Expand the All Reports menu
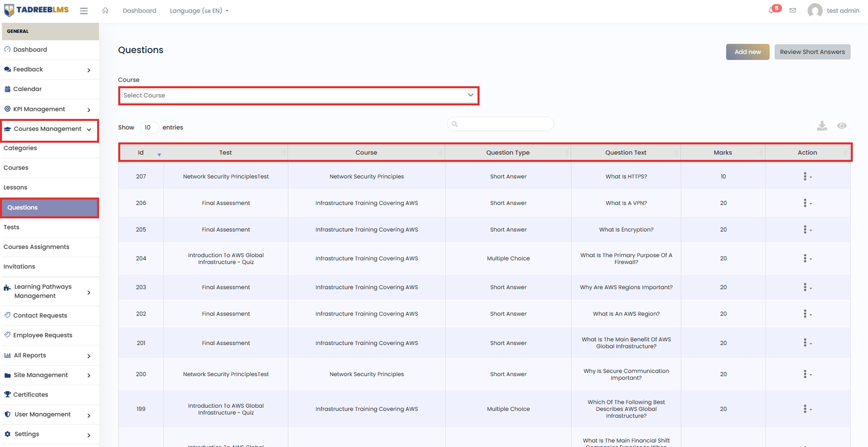This screenshot has width=868, height=447. pyautogui.click(x=89, y=356)
